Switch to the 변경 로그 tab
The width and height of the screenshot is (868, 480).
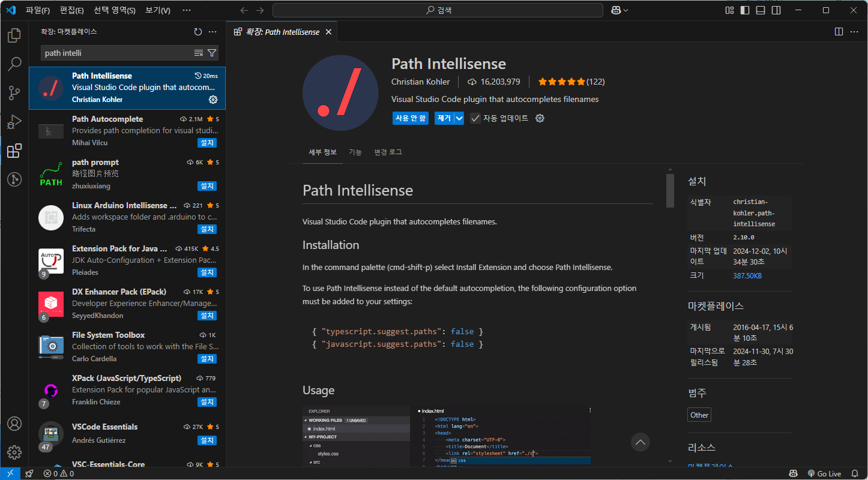coord(388,152)
